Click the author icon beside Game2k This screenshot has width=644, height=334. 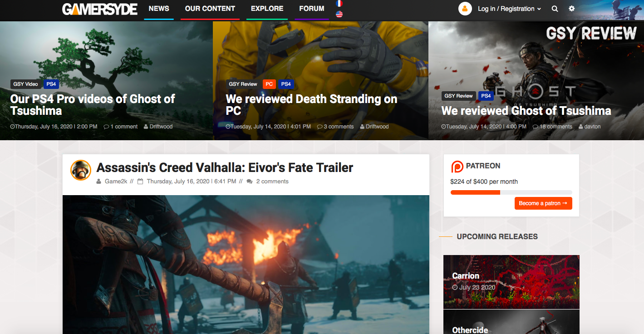pos(99,182)
